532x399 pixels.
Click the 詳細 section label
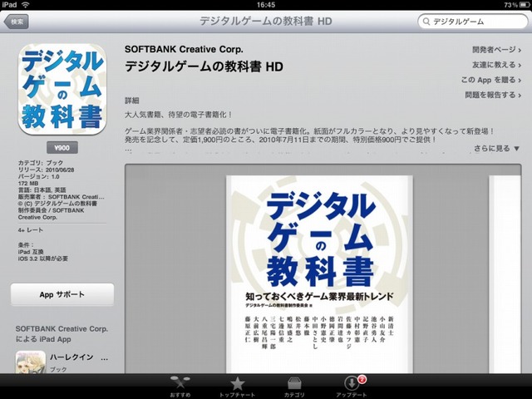(x=132, y=101)
